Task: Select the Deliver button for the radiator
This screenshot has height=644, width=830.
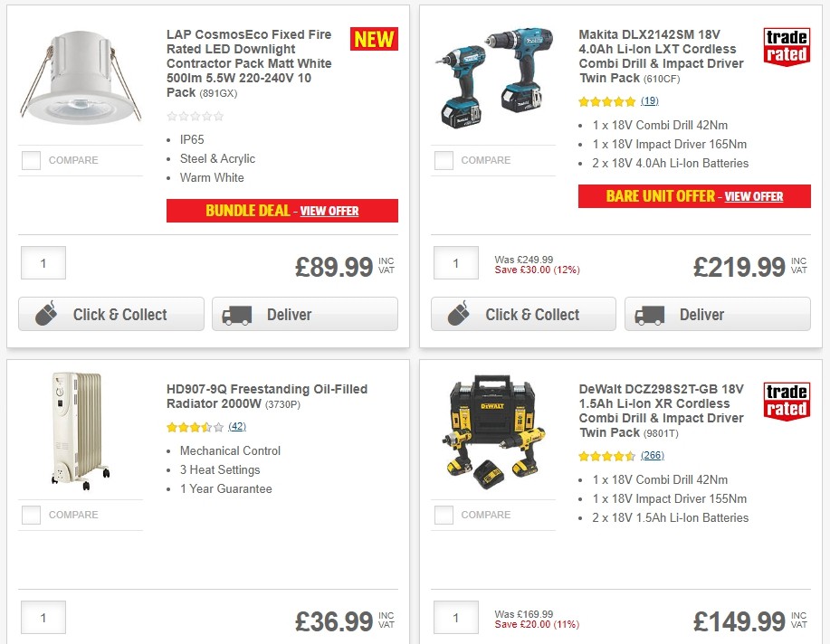Action: 305,642
